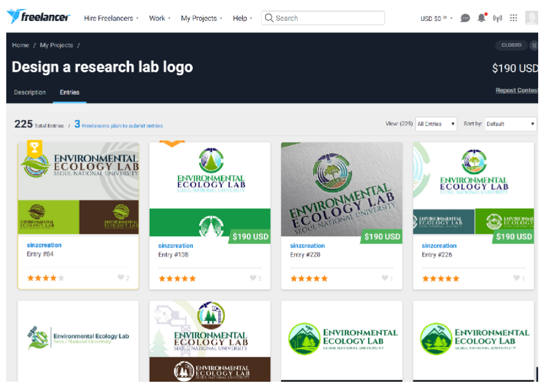
Task: Click the $190 USD tag on Entry #228
Action: point(382,237)
